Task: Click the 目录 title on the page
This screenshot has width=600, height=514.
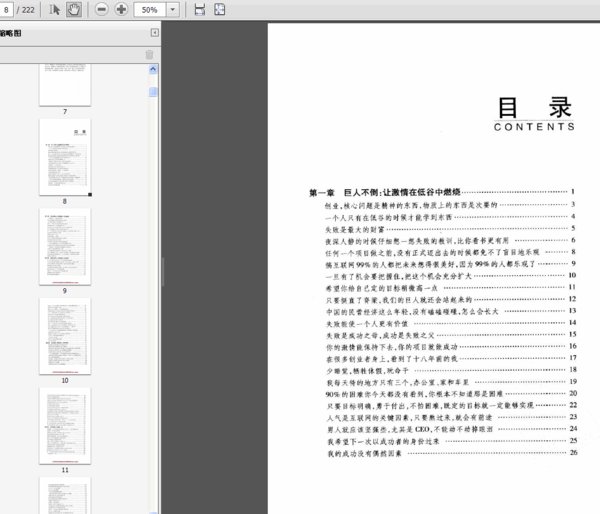Action: tap(535, 108)
